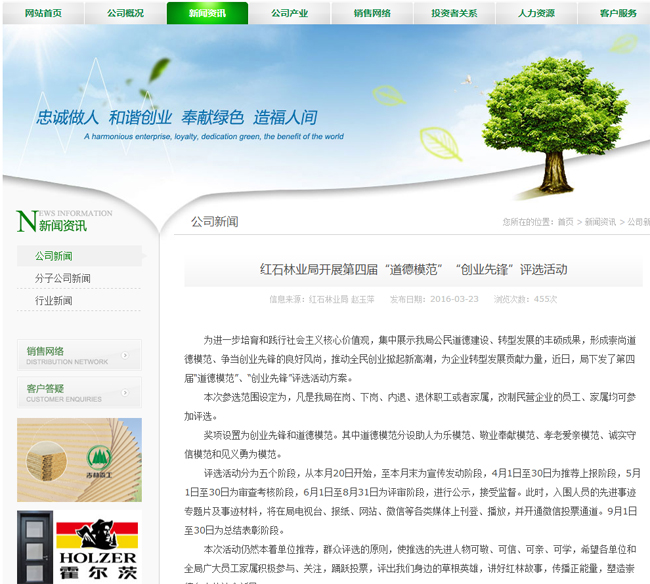Click the green 吉林森工 tree logo
This screenshot has width=650, height=584.
[100, 457]
